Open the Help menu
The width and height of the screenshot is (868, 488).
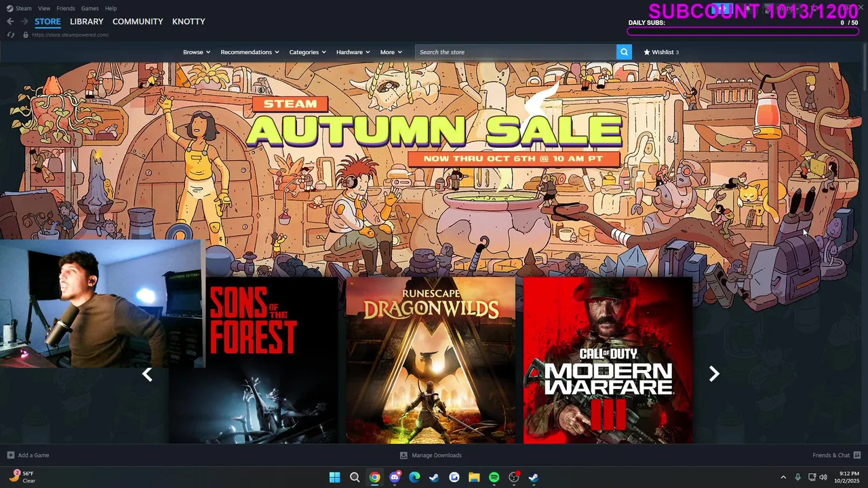111,8
